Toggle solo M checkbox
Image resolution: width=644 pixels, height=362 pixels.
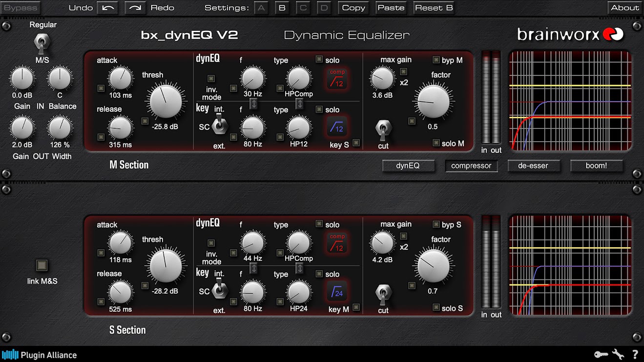click(436, 143)
